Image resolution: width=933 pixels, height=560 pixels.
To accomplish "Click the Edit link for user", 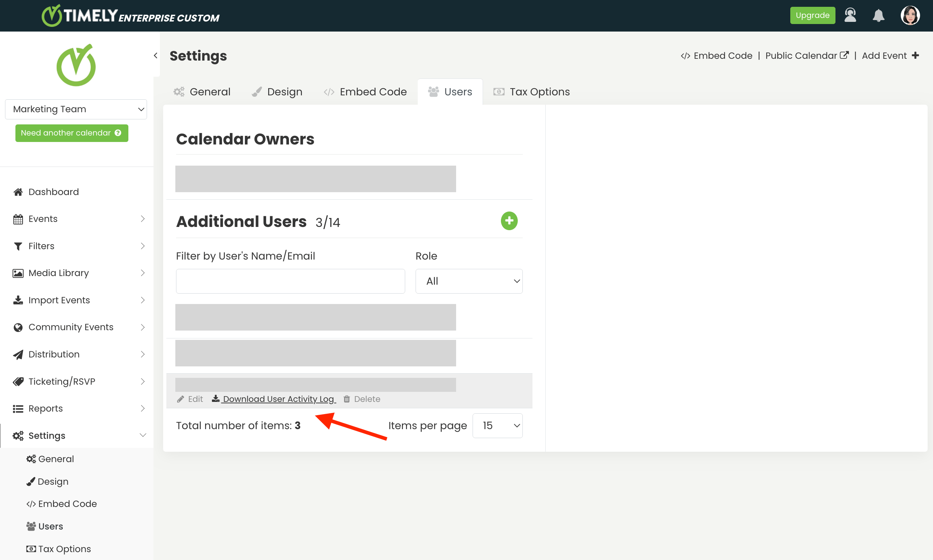I will [x=195, y=399].
